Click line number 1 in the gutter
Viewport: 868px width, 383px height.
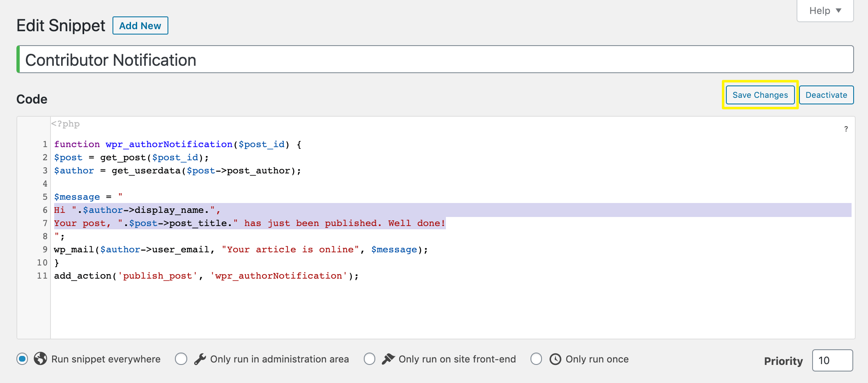[45, 144]
